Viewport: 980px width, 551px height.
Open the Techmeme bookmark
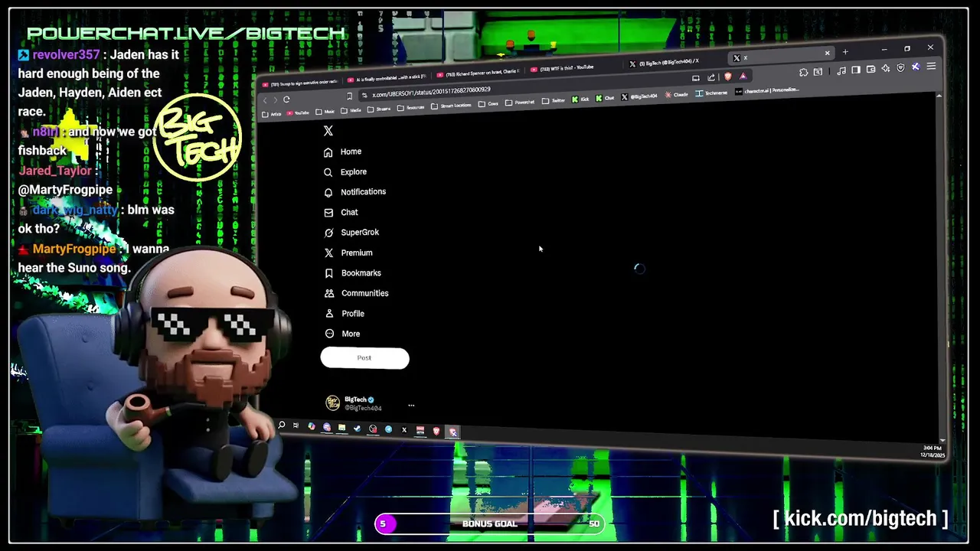[x=711, y=93]
